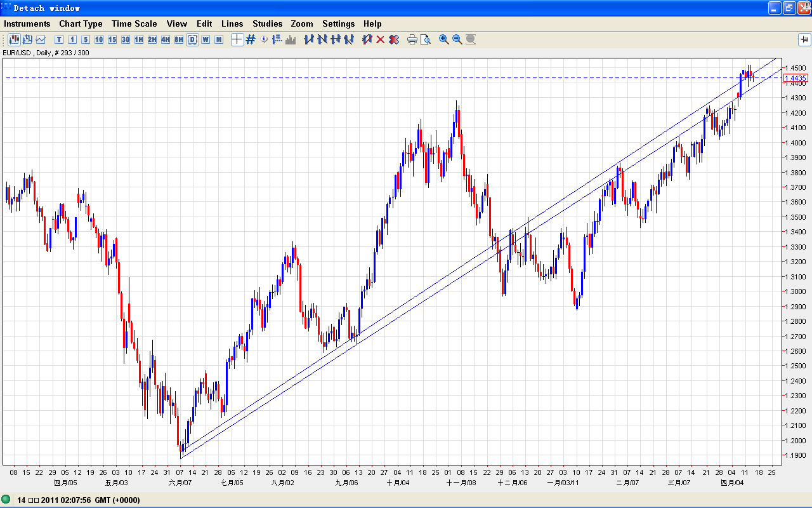
Task: Remove all lines double-X icon
Action: point(394,39)
